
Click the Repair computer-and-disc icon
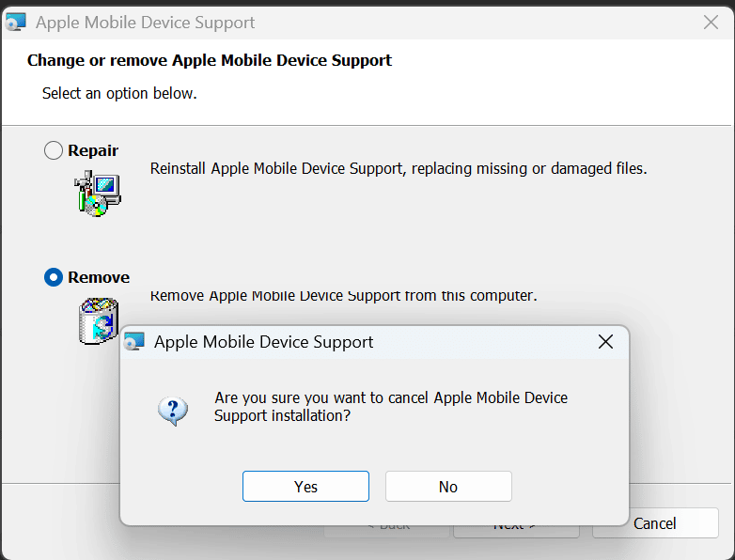[x=98, y=193]
